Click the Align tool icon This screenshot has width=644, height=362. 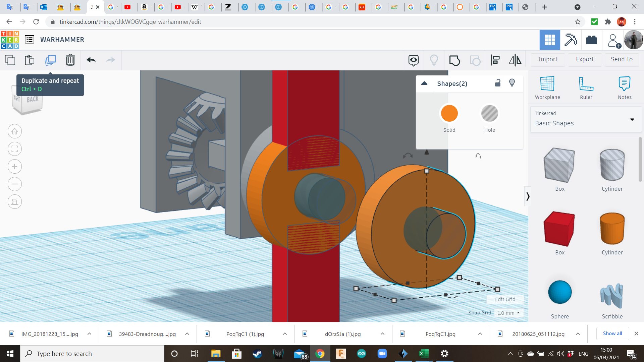tap(495, 60)
